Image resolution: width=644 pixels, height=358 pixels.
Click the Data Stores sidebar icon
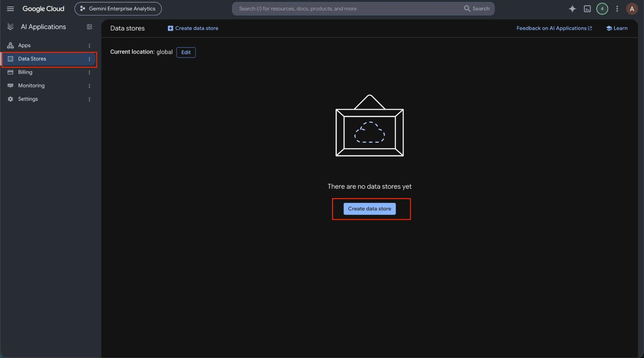tap(10, 59)
